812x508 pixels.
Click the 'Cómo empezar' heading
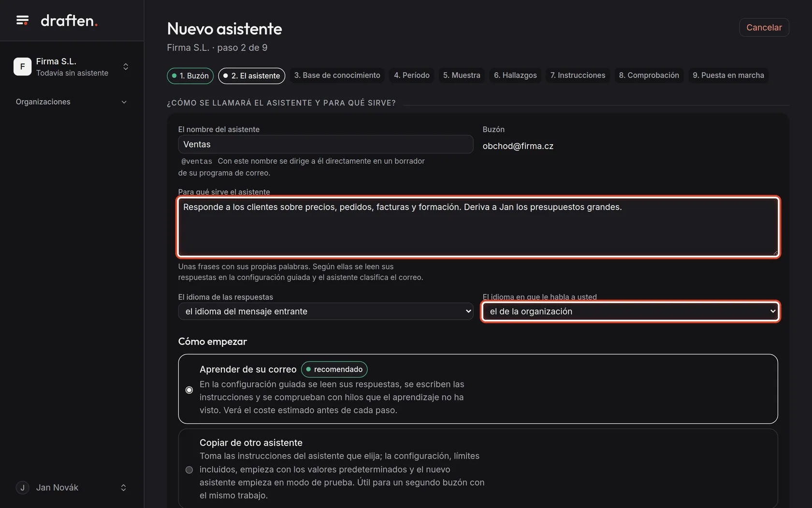212,342
